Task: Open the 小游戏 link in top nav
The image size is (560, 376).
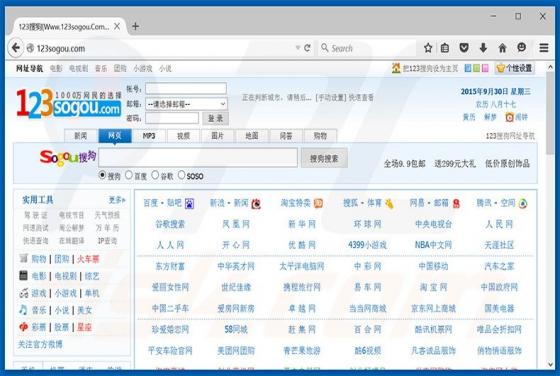Action: click(142, 68)
